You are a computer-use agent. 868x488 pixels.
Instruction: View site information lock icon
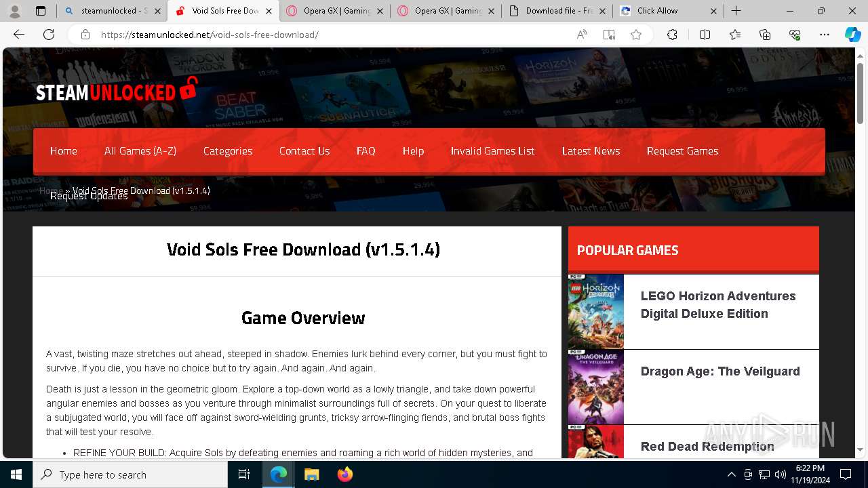click(85, 35)
